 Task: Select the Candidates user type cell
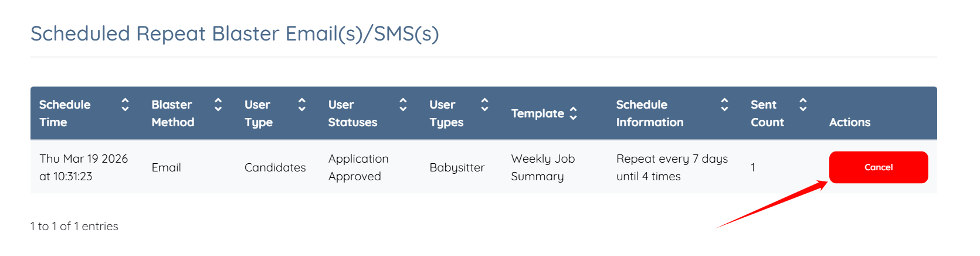[x=275, y=168]
